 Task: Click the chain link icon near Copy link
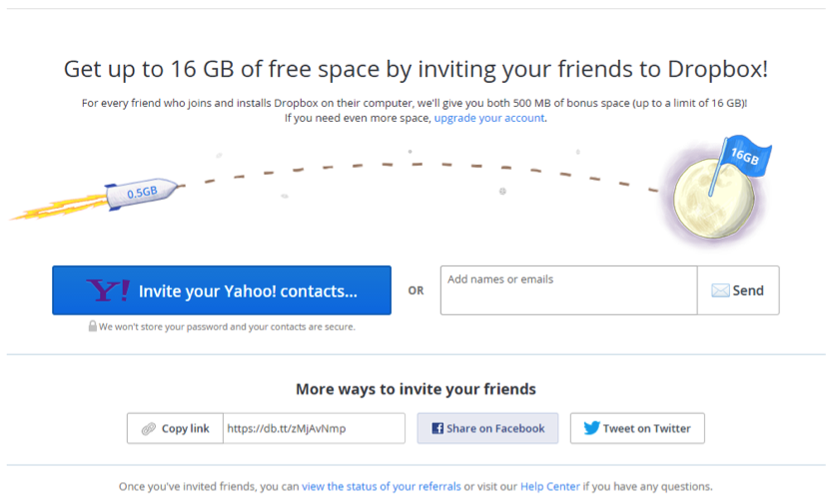(x=149, y=429)
